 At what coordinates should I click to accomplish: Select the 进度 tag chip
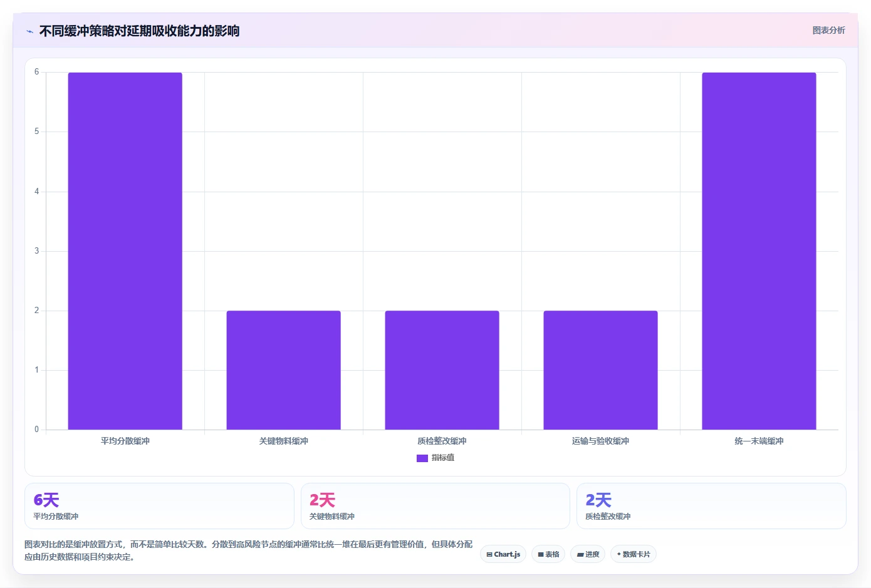tap(588, 554)
